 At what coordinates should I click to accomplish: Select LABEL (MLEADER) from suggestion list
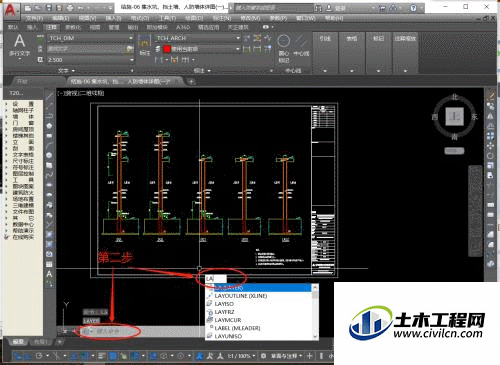coord(237,328)
